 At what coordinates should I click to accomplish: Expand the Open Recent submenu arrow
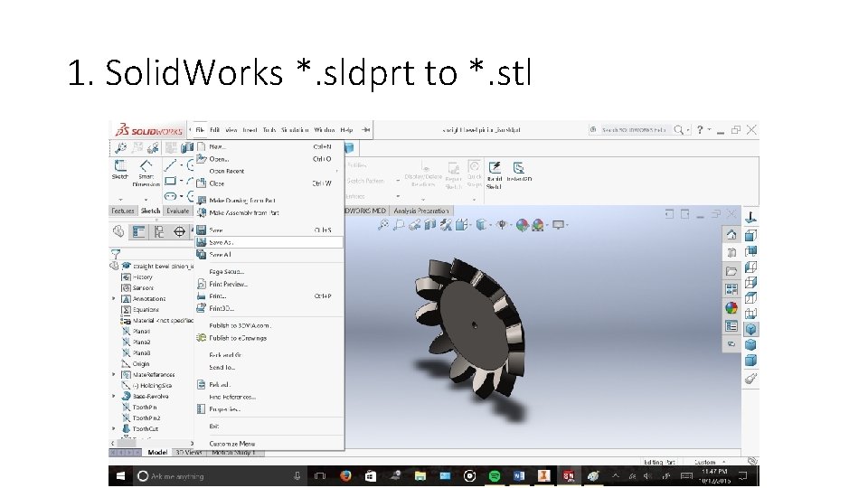[x=337, y=171]
